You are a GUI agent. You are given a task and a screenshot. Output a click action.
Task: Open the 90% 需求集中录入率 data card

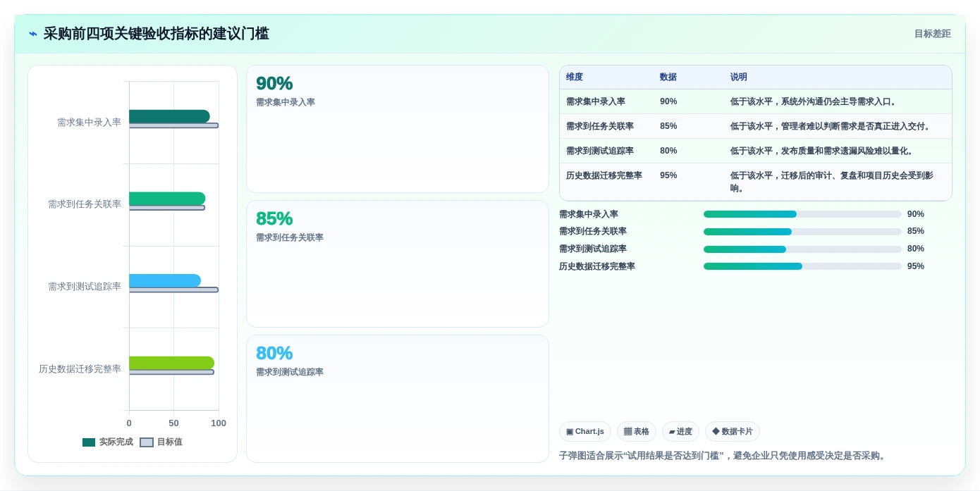click(398, 129)
